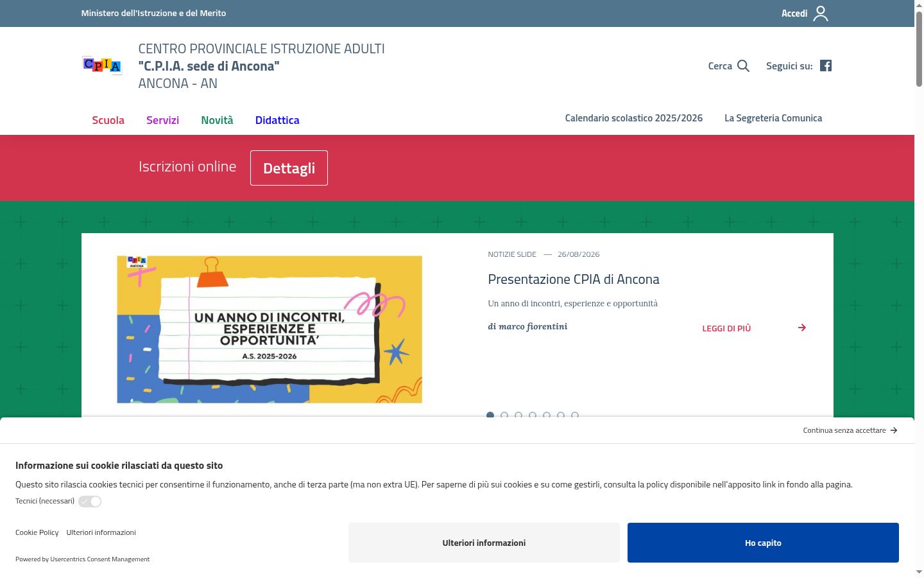The height and width of the screenshot is (578, 924).
Task: Click the author name marco fiorentini
Action: [533, 326]
